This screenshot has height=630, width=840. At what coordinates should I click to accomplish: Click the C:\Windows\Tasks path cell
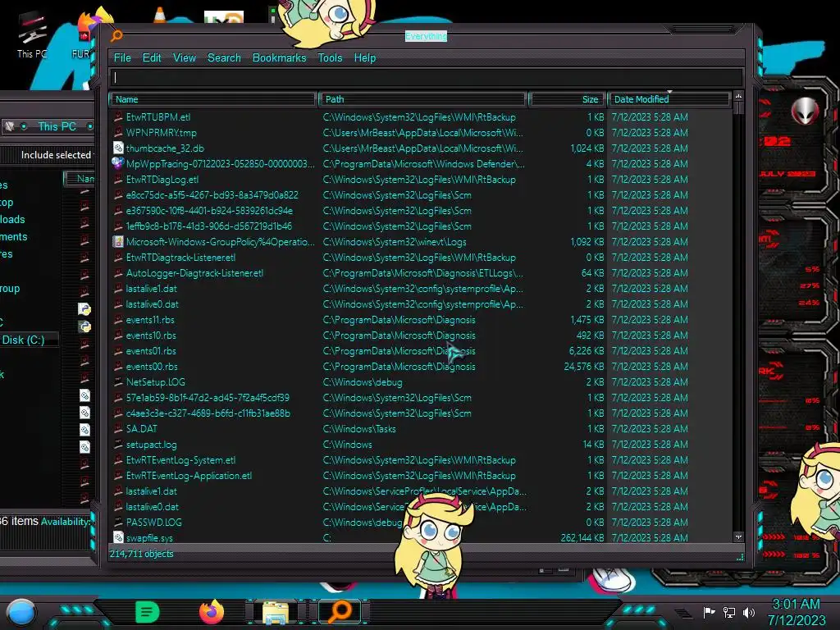point(359,428)
